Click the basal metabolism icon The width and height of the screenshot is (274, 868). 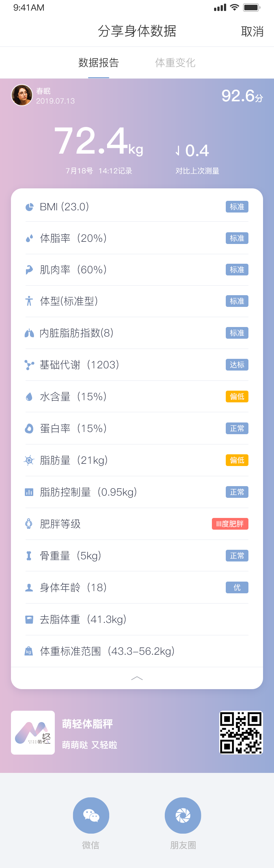(x=29, y=365)
